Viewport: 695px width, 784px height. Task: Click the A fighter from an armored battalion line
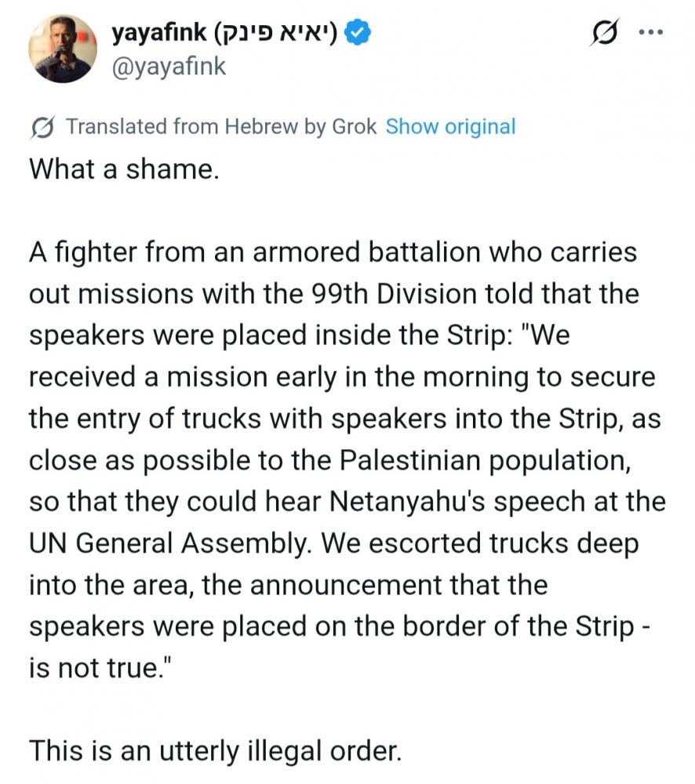click(x=333, y=252)
